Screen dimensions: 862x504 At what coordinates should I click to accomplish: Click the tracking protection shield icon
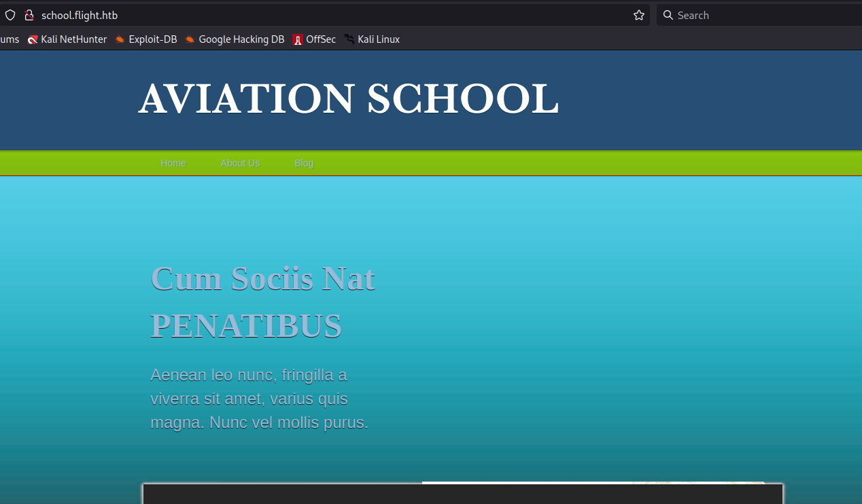[10, 15]
